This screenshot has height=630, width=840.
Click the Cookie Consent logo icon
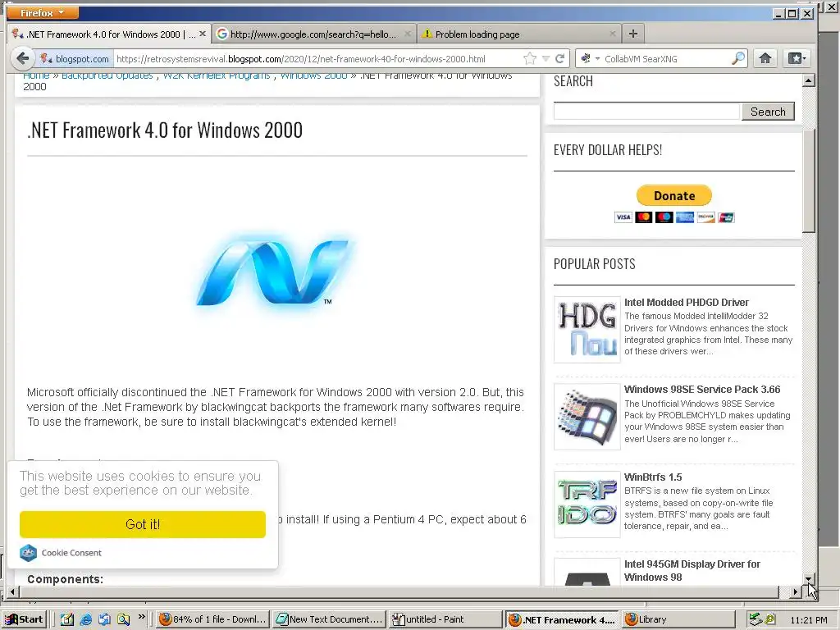coord(28,552)
